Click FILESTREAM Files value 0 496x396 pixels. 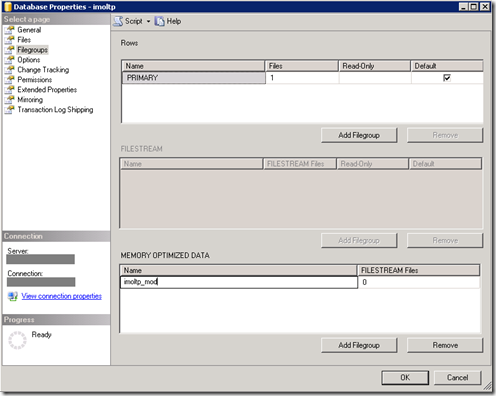point(419,282)
